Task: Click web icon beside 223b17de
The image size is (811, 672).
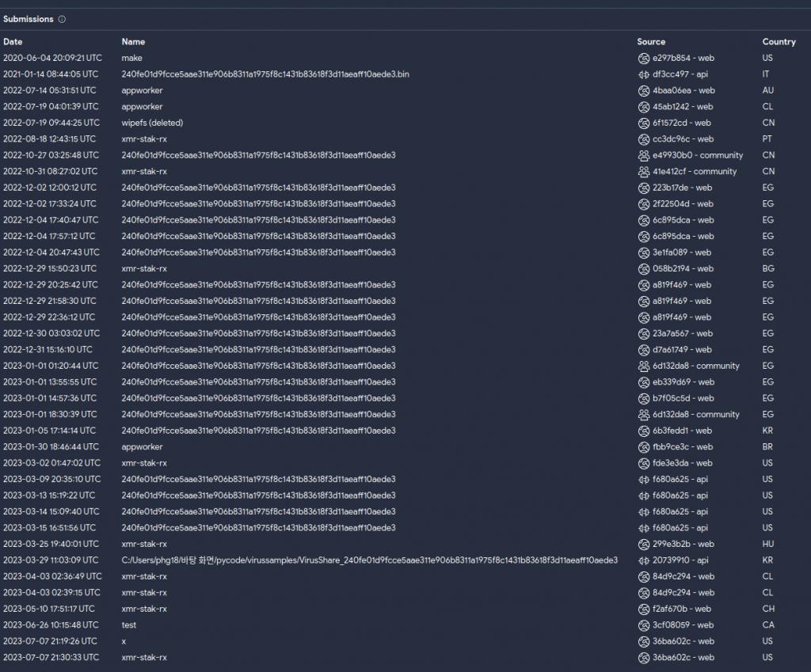Action: 643,188
